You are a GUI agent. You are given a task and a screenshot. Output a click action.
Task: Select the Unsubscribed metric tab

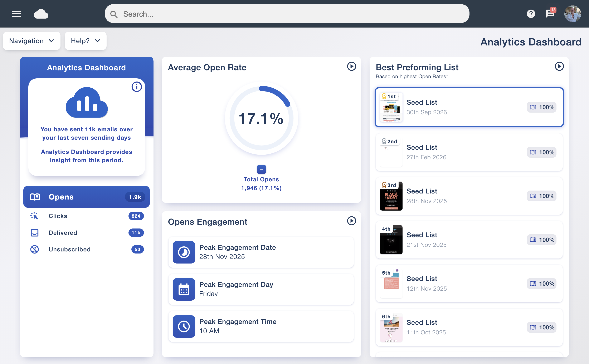pyautogui.click(x=86, y=249)
